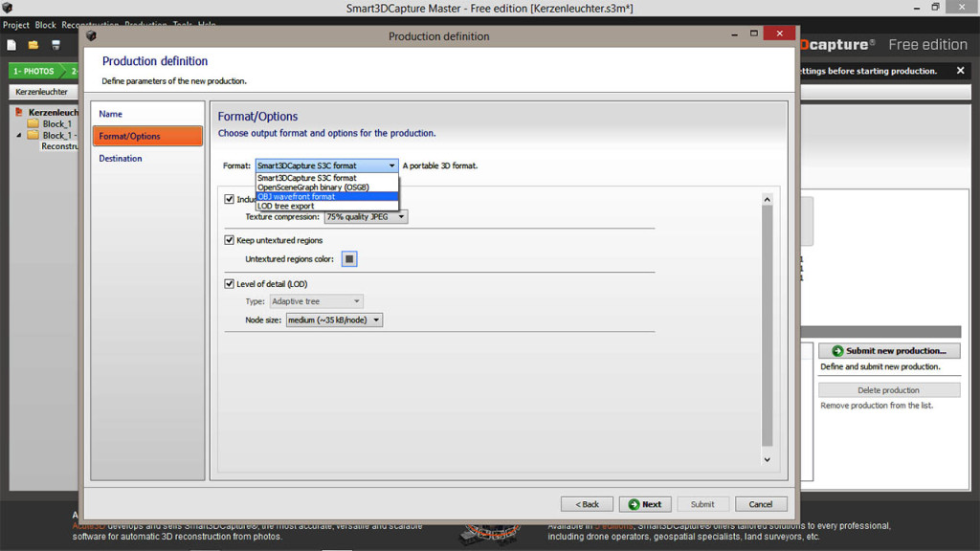Open the Block menu
The width and height of the screenshot is (980, 551).
point(45,25)
